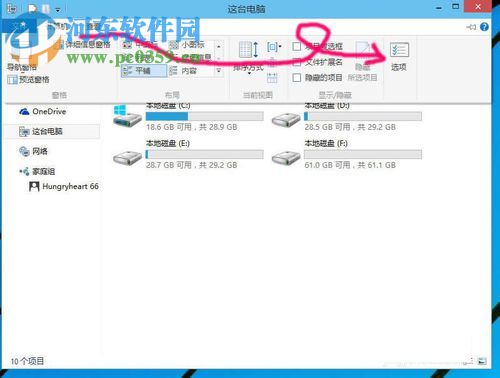Click the ribbon pin icon
Image resolution: width=500 pixels, height=378 pixels.
point(471,27)
